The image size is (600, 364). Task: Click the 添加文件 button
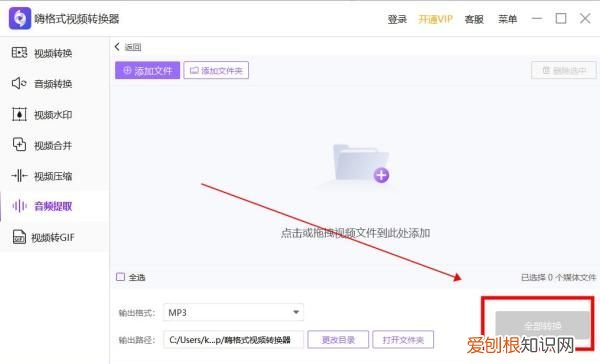(x=147, y=70)
